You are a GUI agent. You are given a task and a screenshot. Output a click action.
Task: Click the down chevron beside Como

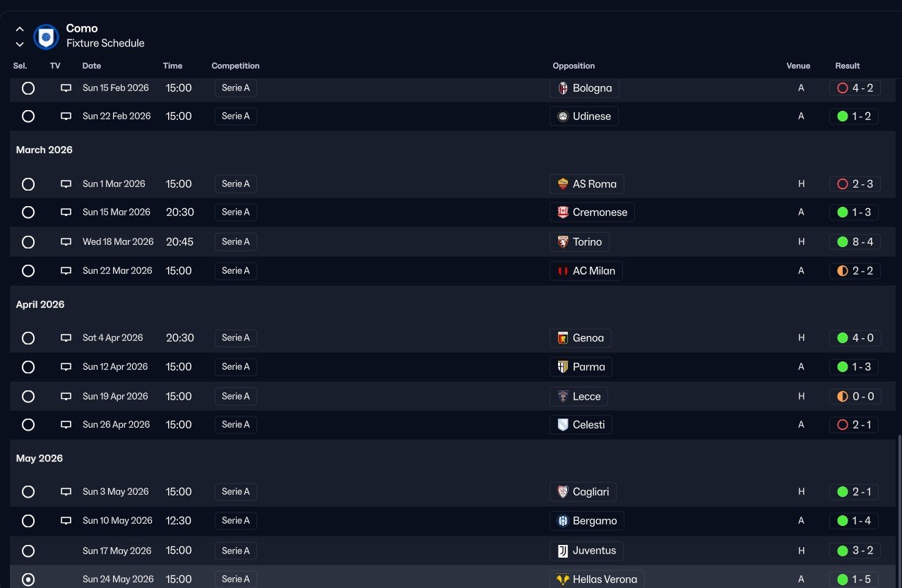tap(20, 44)
